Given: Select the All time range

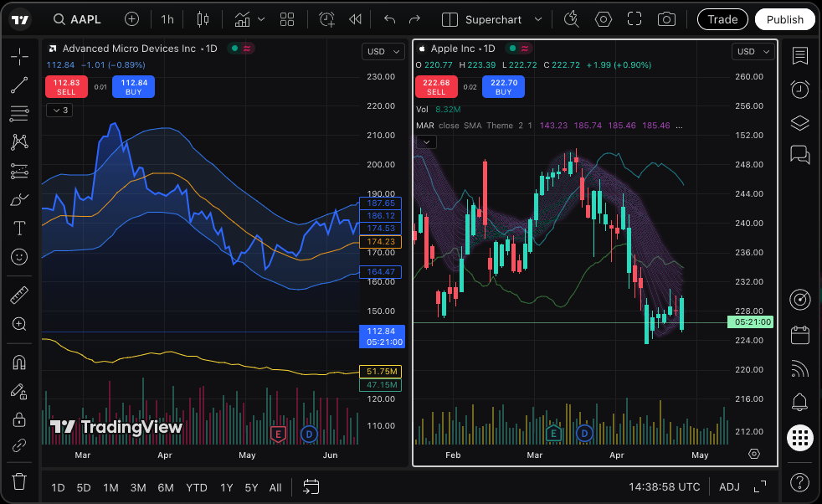Looking at the screenshot, I should pos(275,488).
